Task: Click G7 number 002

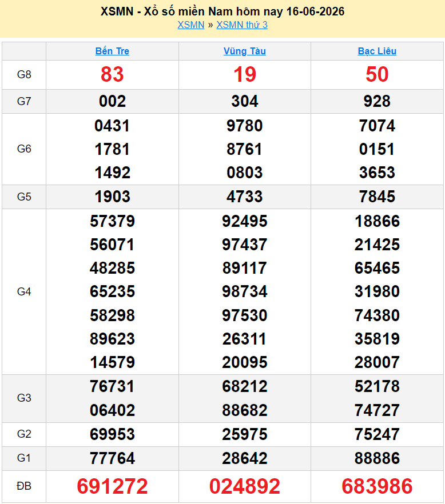Action: point(112,101)
